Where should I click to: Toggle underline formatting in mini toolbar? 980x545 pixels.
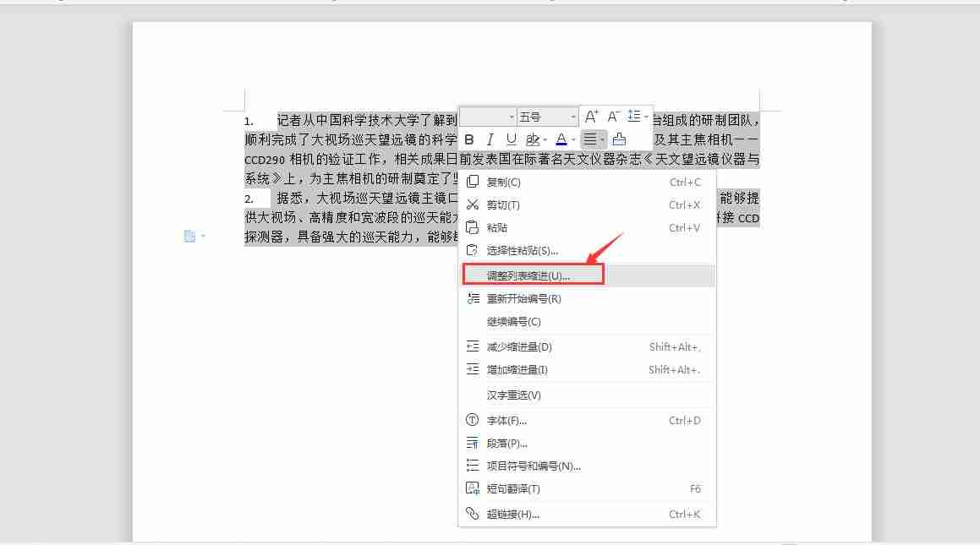[511, 139]
